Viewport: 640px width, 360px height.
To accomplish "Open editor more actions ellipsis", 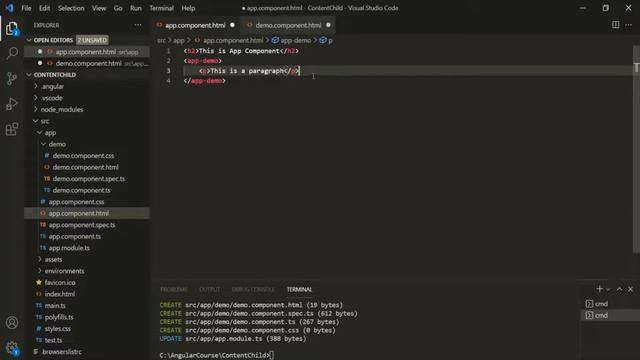I will [x=629, y=25].
